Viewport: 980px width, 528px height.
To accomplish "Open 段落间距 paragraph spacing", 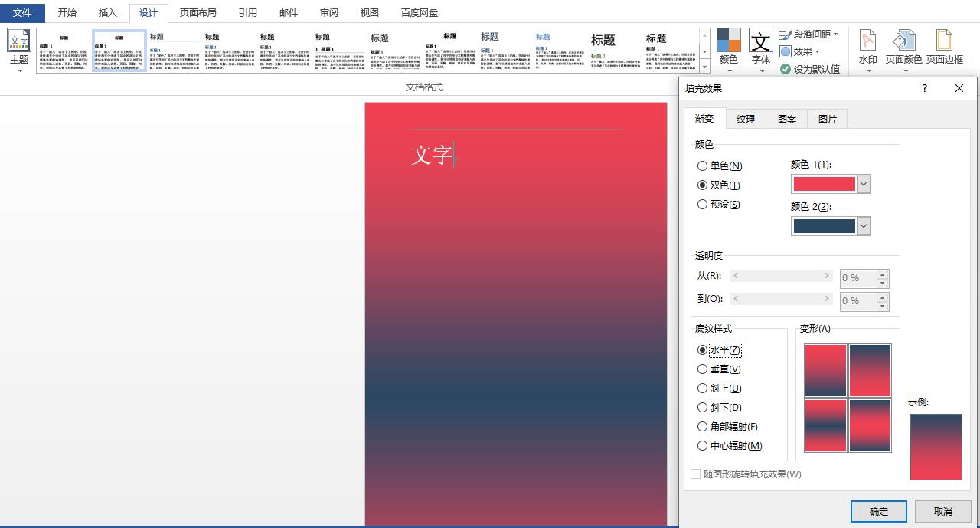I will coord(809,34).
